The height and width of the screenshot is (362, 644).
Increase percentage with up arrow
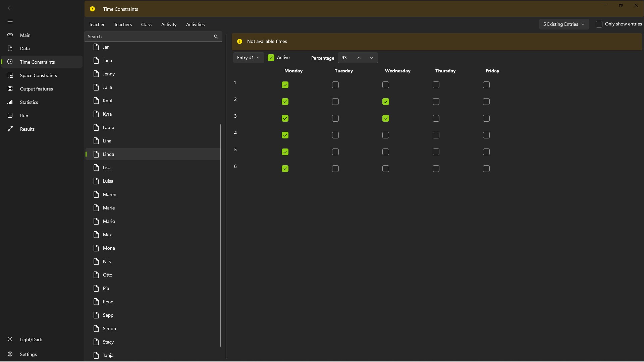pyautogui.click(x=359, y=58)
